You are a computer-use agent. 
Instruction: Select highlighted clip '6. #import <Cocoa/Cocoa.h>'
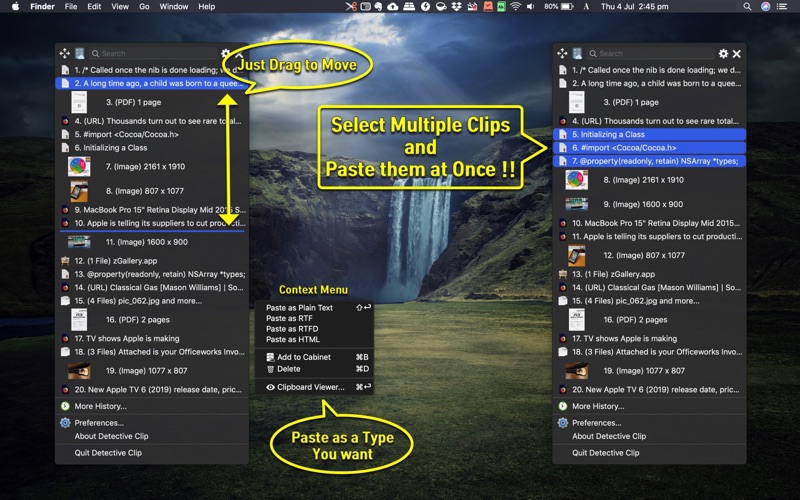click(649, 148)
